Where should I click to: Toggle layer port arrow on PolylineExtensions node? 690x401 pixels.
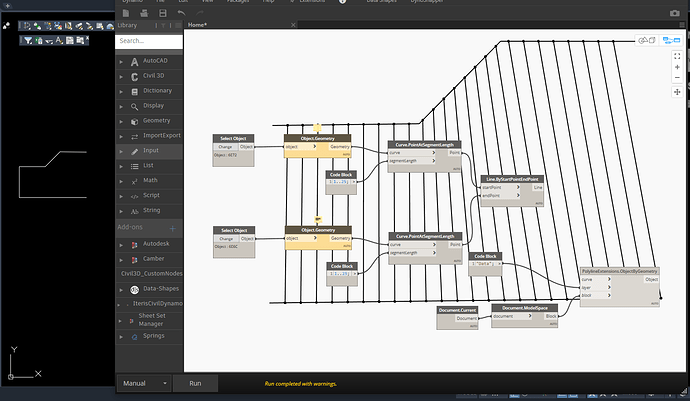tap(609, 287)
